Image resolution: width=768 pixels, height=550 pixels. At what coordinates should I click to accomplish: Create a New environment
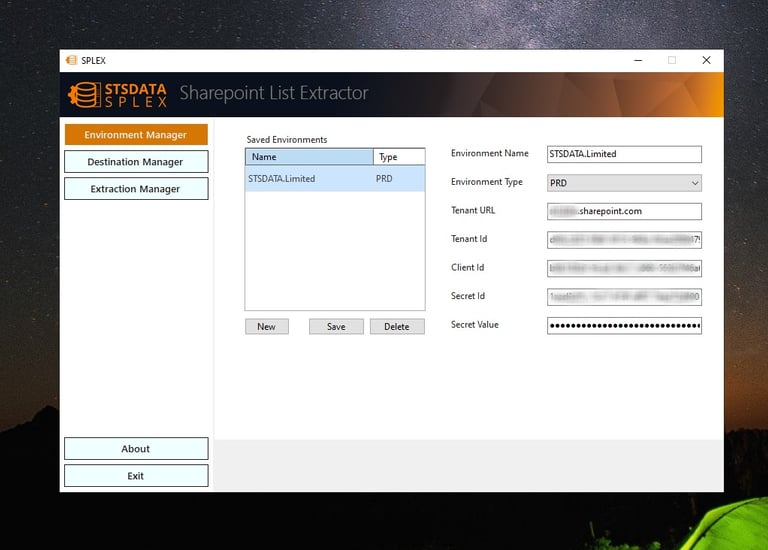267,327
